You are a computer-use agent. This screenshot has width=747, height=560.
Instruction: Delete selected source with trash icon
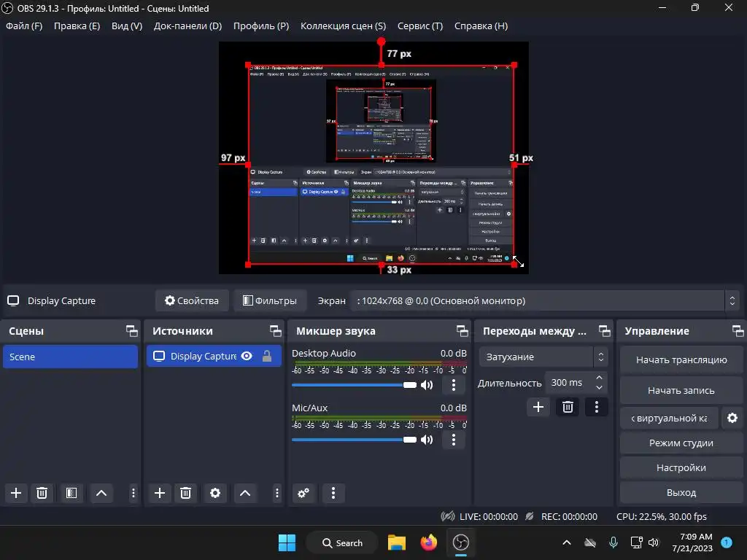click(x=186, y=493)
